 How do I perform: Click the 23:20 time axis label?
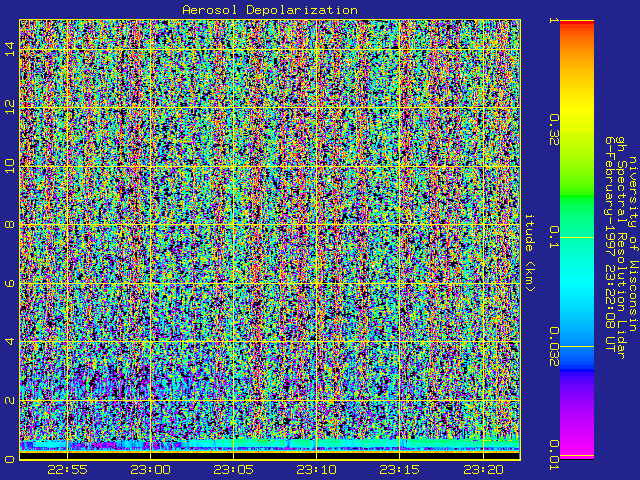point(483,470)
